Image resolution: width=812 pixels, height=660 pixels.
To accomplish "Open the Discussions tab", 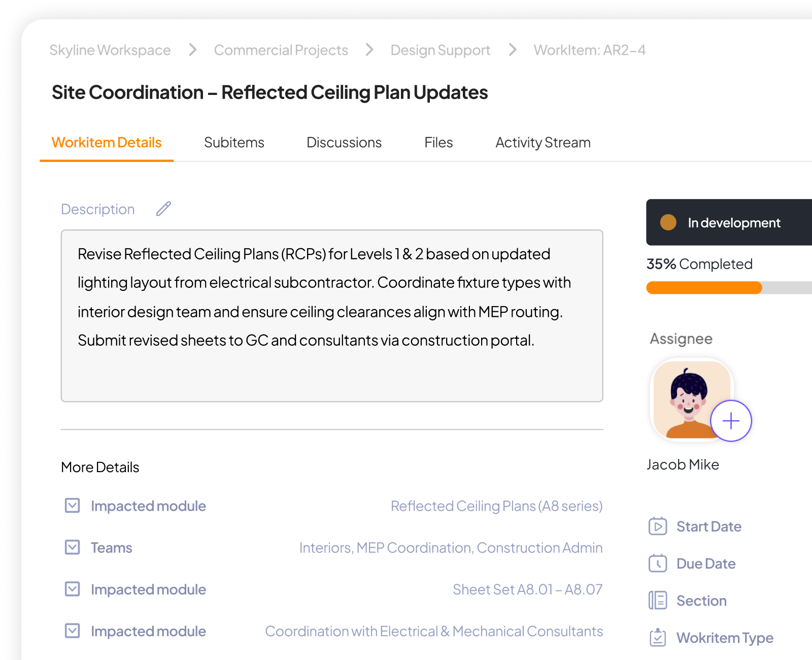I will 344,143.
